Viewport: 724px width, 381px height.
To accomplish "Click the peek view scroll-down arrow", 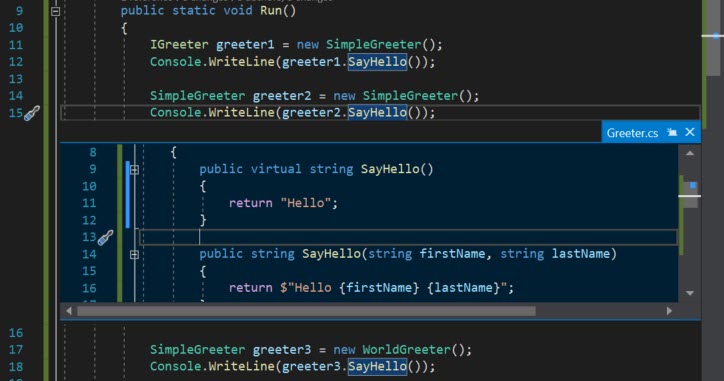I will [x=690, y=293].
